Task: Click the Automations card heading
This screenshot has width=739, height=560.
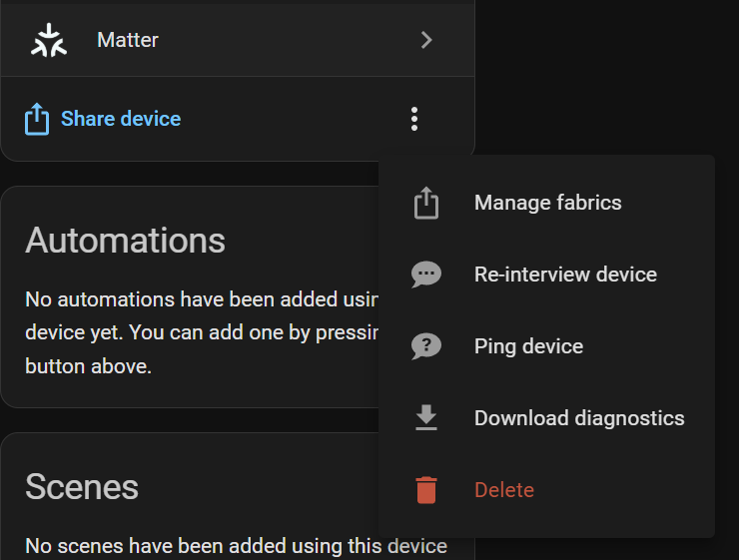Action: click(x=125, y=241)
